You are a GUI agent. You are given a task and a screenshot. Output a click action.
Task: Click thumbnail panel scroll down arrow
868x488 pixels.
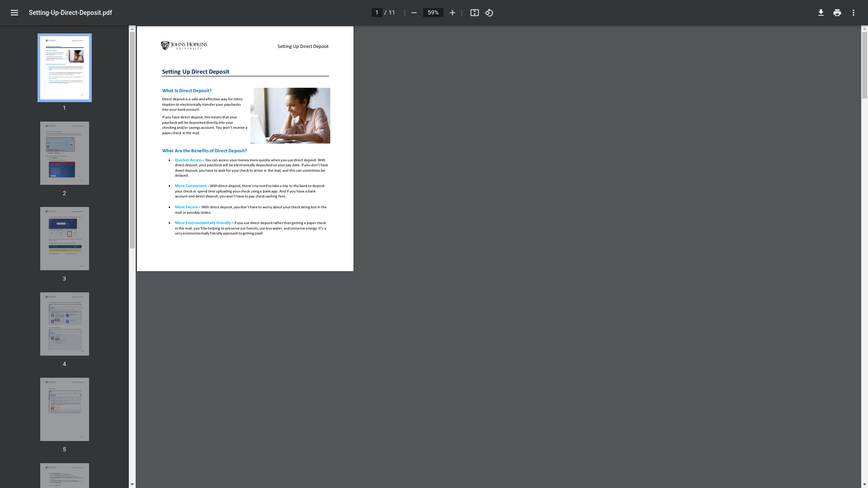point(132,484)
